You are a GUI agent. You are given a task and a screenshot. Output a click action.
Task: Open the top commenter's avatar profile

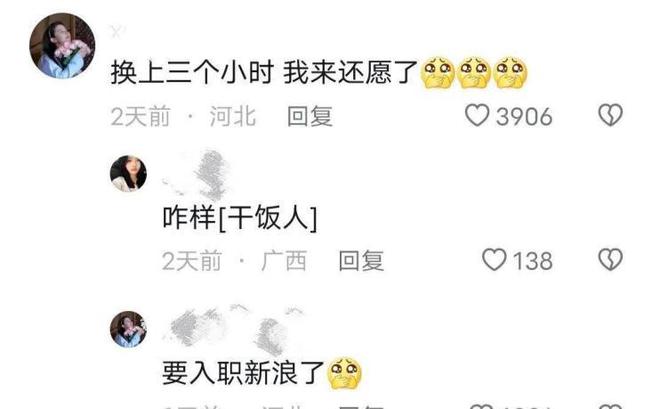click(62, 45)
